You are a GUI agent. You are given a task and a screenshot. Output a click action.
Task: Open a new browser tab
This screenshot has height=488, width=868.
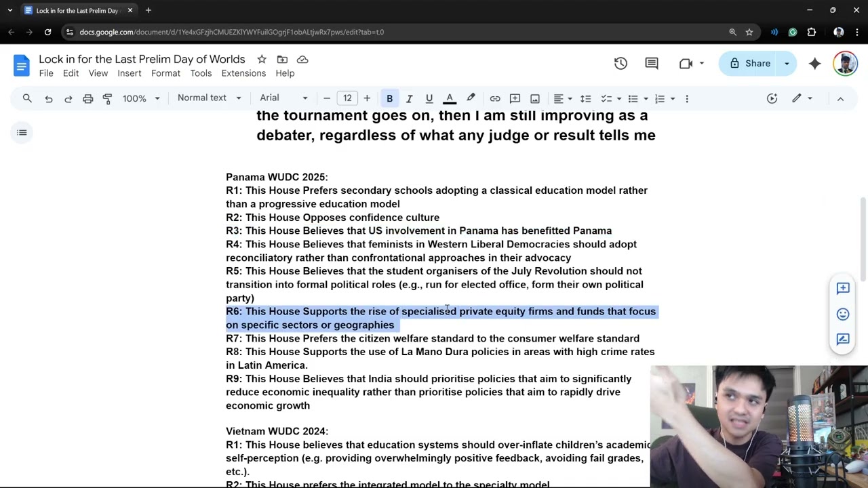148,10
